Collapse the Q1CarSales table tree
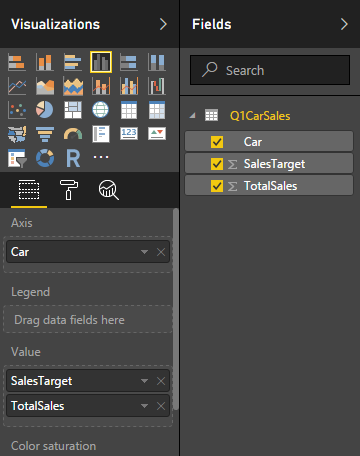 point(193,116)
